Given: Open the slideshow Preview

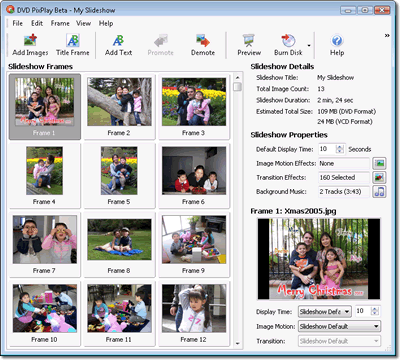Looking at the screenshot, I should coord(249,45).
